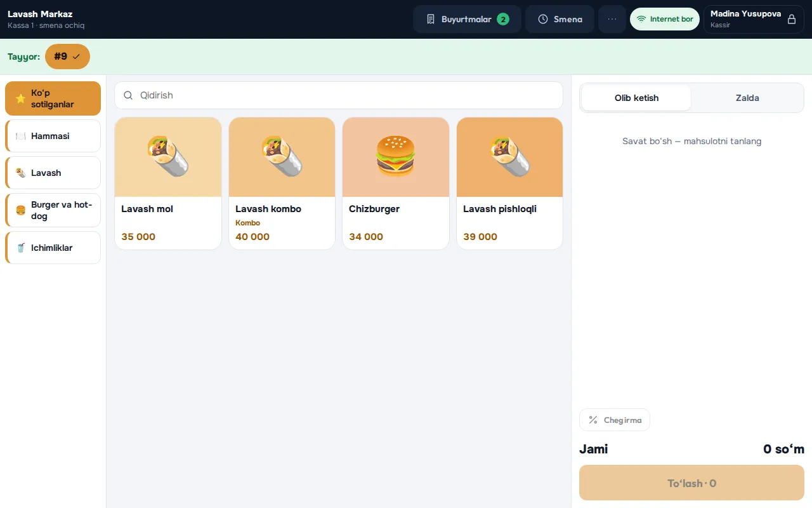This screenshot has width=812, height=508.
Task: Click the star icon of Ko'p sotilganlar
Action: pos(21,98)
